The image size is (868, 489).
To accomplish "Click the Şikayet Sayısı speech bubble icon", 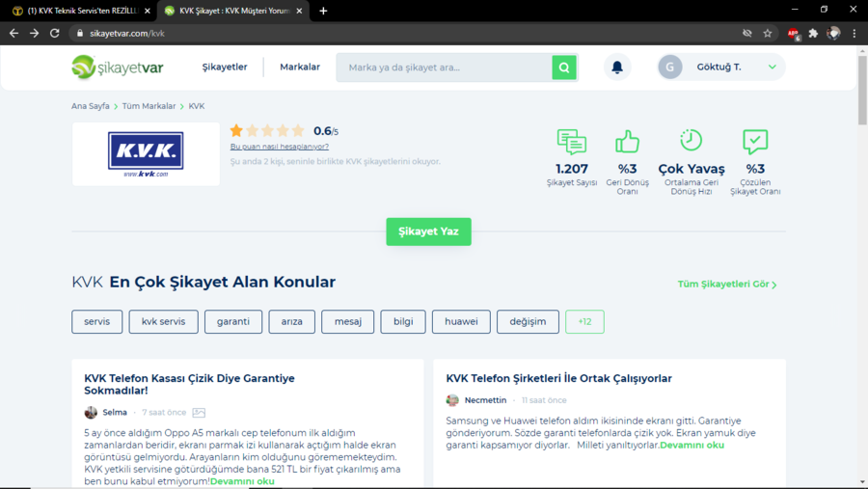I will (x=572, y=142).
